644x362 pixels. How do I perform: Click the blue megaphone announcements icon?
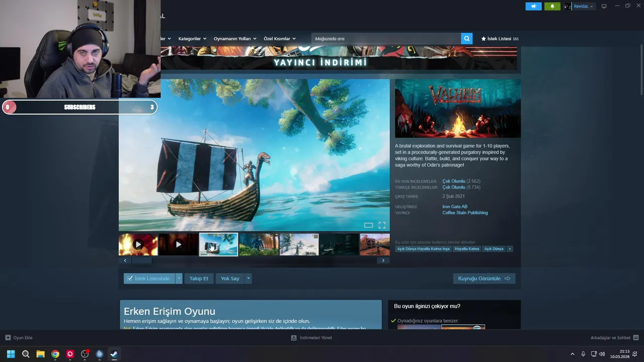click(533, 7)
